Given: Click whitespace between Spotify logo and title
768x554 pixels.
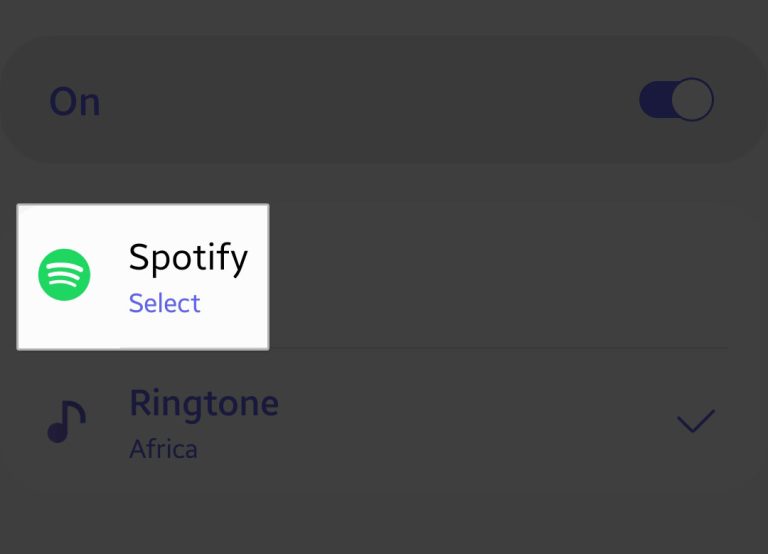Looking at the screenshot, I should click(x=110, y=275).
